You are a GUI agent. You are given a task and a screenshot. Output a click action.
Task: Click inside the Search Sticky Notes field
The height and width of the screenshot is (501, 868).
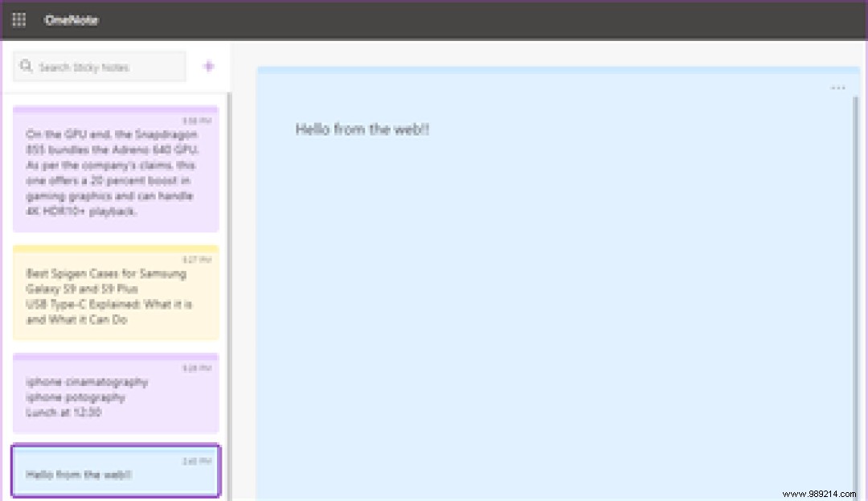pos(104,66)
